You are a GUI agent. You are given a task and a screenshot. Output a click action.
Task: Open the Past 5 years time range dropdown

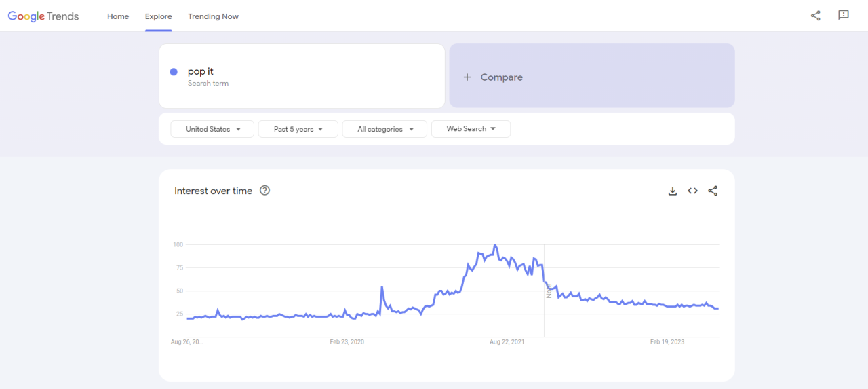tap(298, 129)
